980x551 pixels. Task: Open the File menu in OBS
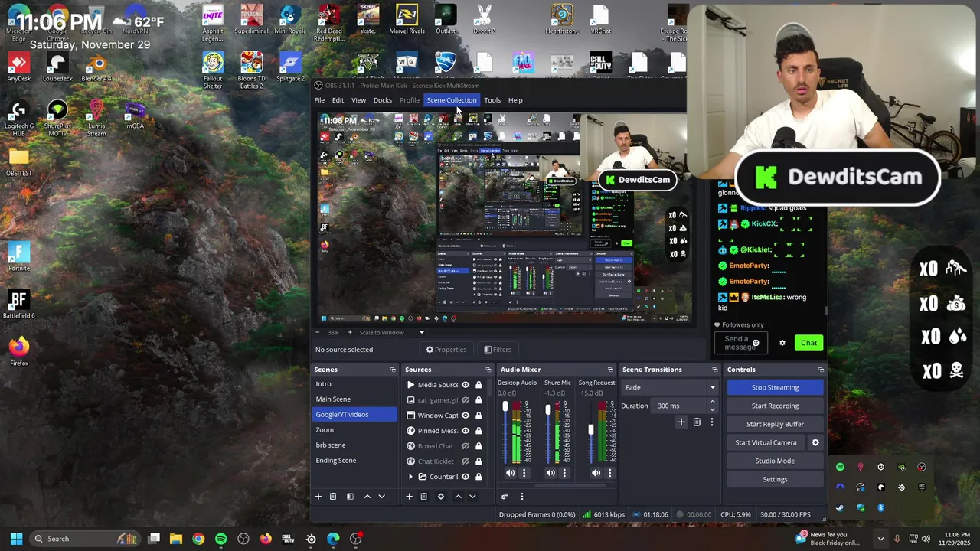point(319,100)
